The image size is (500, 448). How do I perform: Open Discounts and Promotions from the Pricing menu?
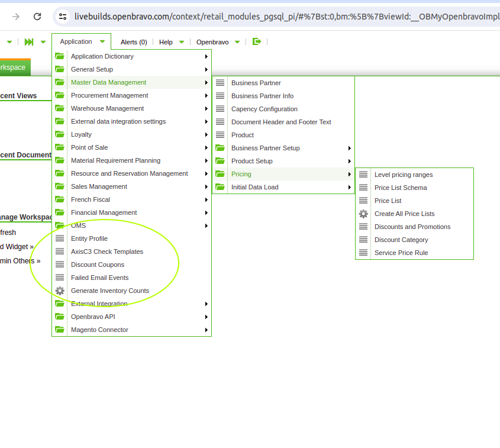(x=412, y=227)
